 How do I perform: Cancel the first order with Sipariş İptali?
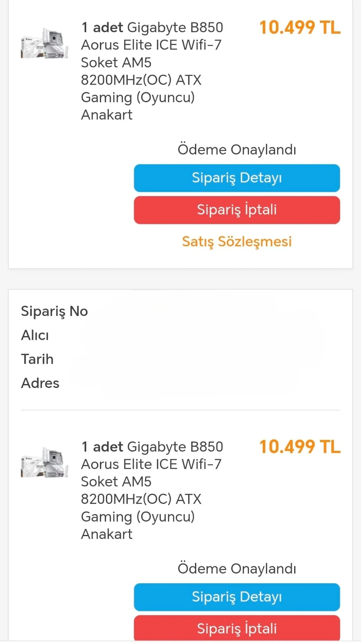[237, 210]
